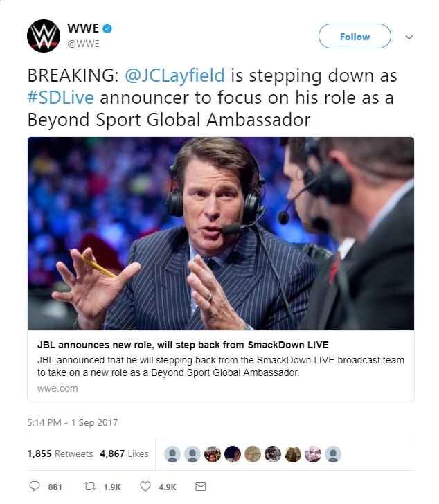The width and height of the screenshot is (439, 504).
Task: Click the @WWE handle
Action: pyautogui.click(x=83, y=44)
